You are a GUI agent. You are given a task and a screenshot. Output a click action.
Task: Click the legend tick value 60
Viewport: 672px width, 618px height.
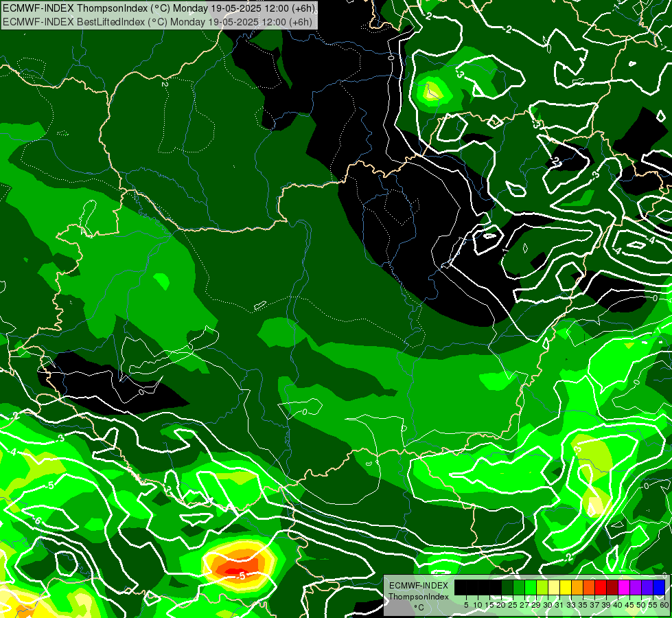[664, 605]
